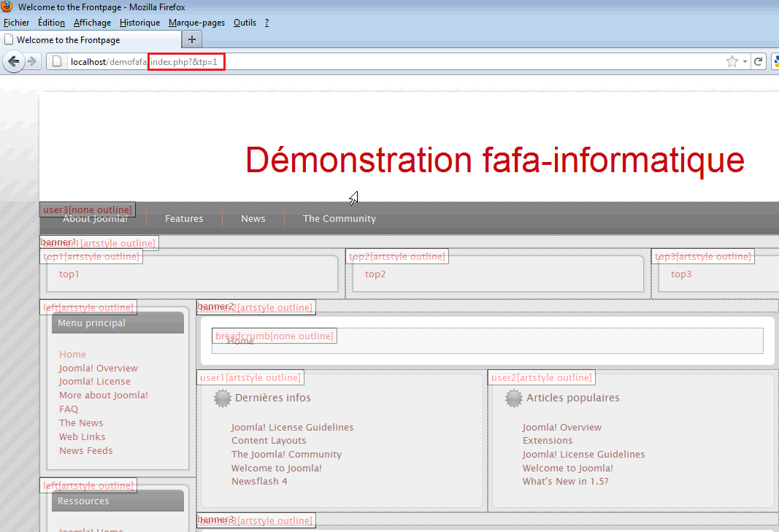Image resolution: width=779 pixels, height=532 pixels.
Task: Open About Joomla! in top navigation
Action: tap(95, 218)
